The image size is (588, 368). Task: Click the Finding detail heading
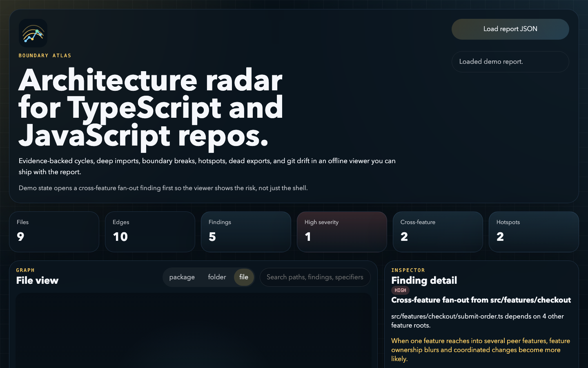tap(424, 280)
